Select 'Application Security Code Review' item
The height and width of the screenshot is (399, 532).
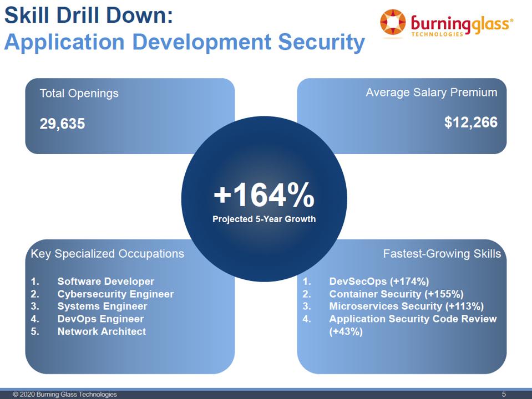point(413,319)
